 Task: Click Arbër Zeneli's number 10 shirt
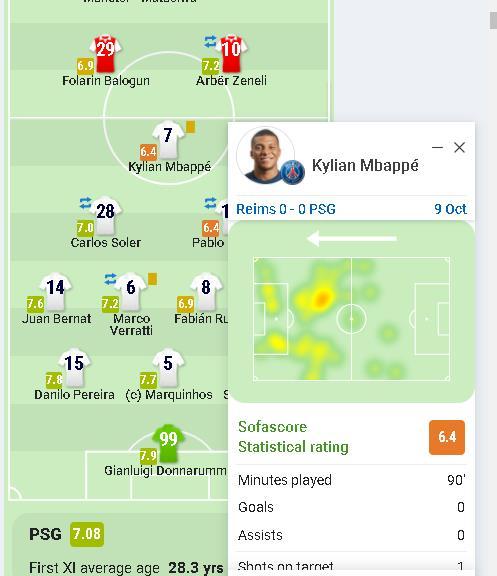coord(231,54)
